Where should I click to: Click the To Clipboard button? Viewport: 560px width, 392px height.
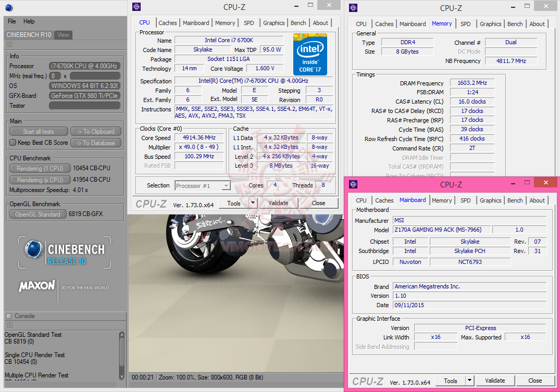(x=96, y=131)
